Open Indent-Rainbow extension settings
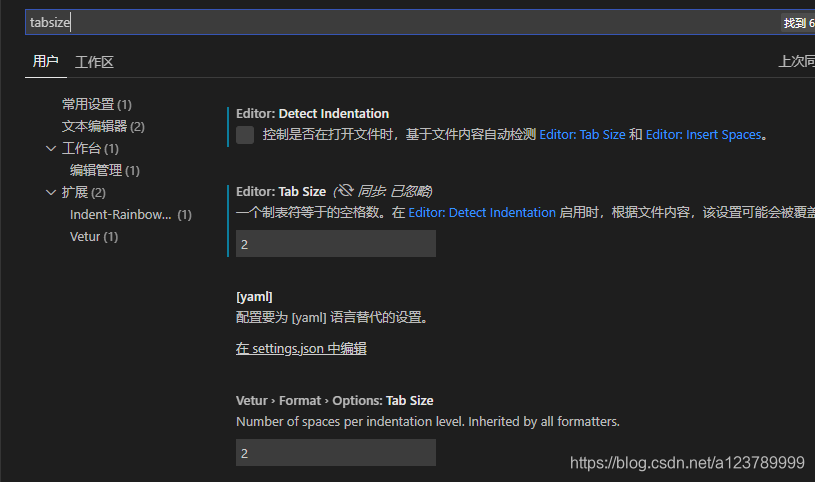This screenshot has height=482, width=815. click(131, 215)
